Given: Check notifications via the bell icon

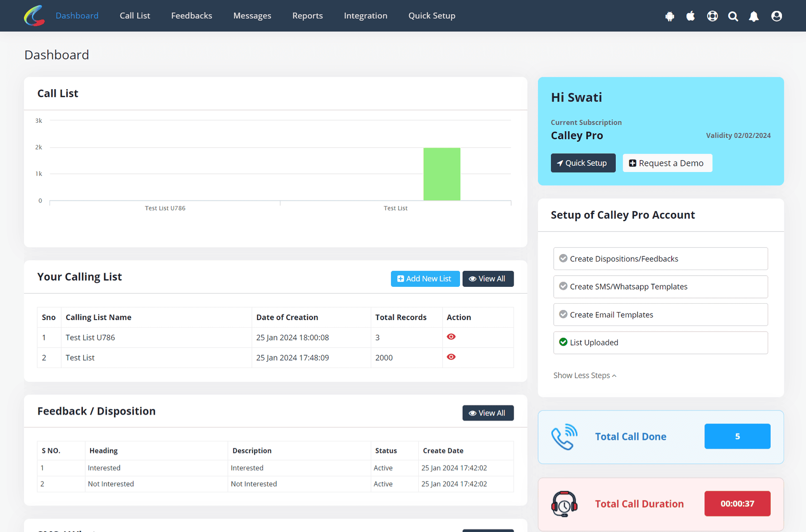Looking at the screenshot, I should pyautogui.click(x=755, y=16).
